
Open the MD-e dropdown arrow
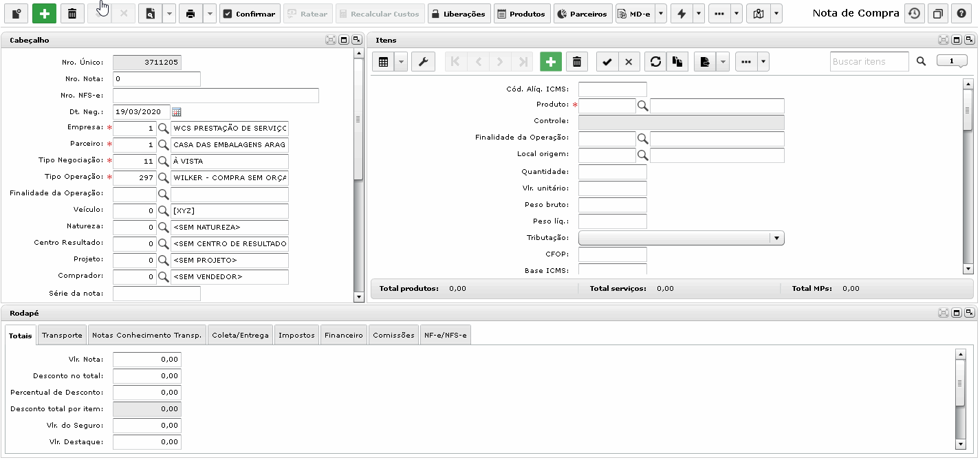660,14
